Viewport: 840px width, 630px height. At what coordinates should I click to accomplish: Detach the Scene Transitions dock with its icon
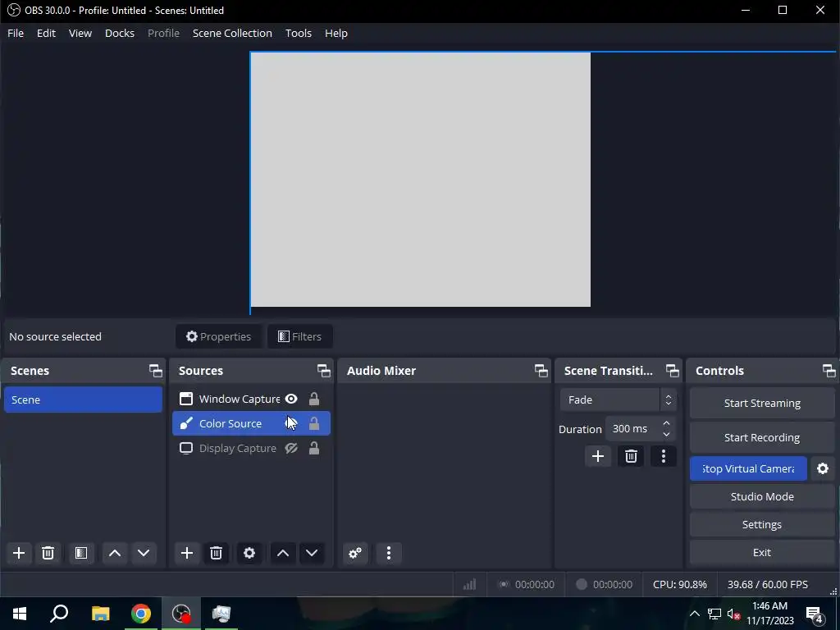pyautogui.click(x=673, y=371)
